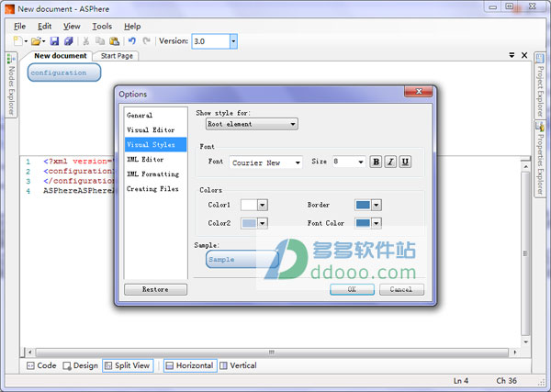Click the configuration node in the designer

coord(64,73)
